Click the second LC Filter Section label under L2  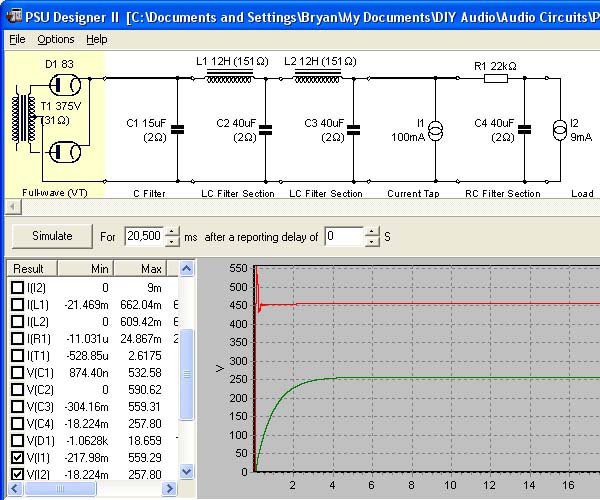pos(326,194)
